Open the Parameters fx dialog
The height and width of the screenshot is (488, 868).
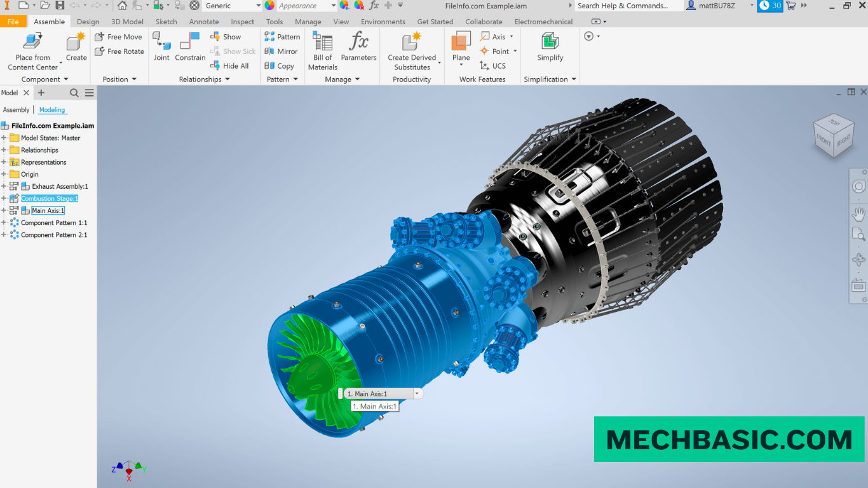point(358,48)
